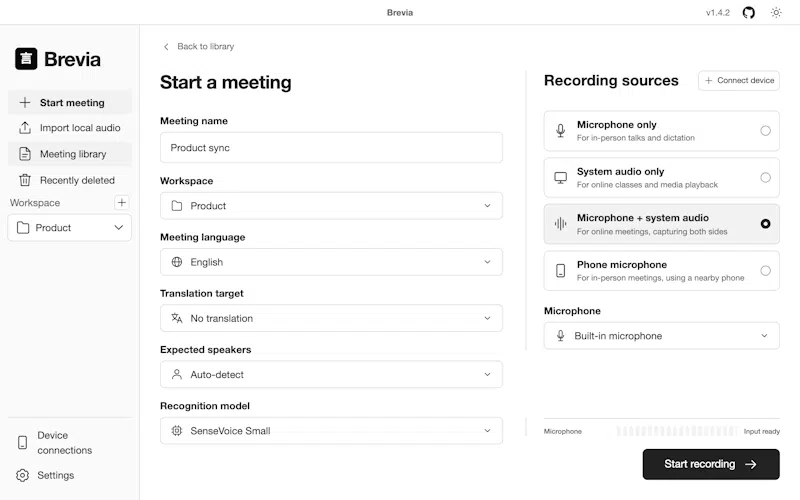This screenshot has height=500, width=800.
Task: Click 'For online meetings, capturing both sides' text
Action: point(652,232)
